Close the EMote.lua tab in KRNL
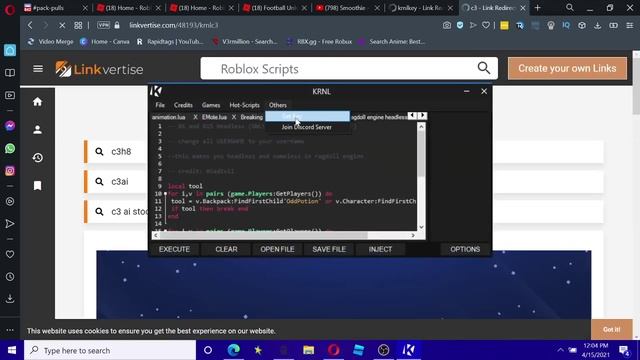This screenshot has width=640, height=360. coord(234,117)
